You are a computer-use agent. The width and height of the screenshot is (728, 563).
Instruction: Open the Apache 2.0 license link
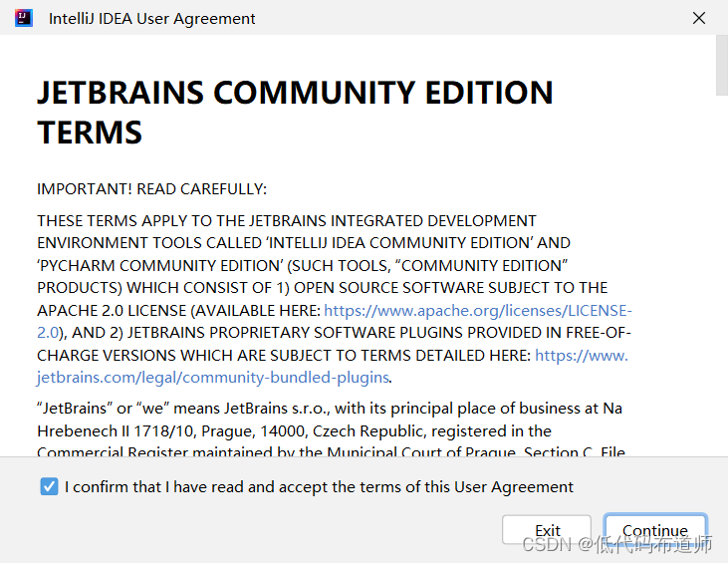pyautogui.click(x=478, y=310)
